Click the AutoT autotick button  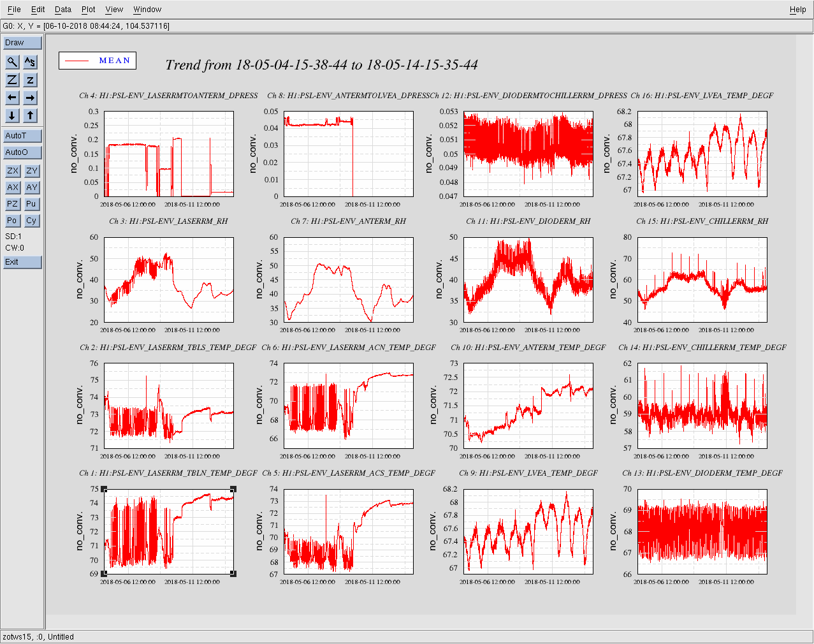pos(22,136)
